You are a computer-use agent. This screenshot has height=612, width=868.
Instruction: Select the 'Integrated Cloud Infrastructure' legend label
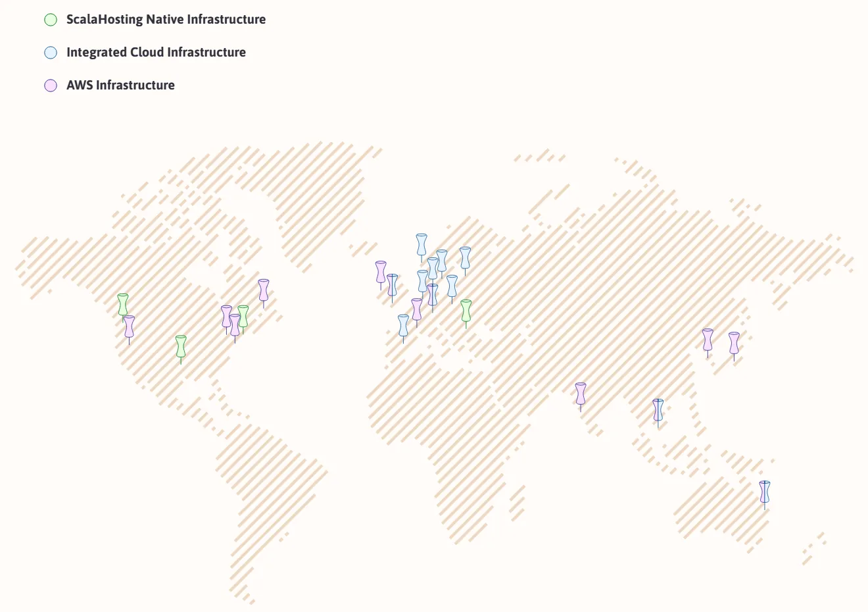pos(157,53)
